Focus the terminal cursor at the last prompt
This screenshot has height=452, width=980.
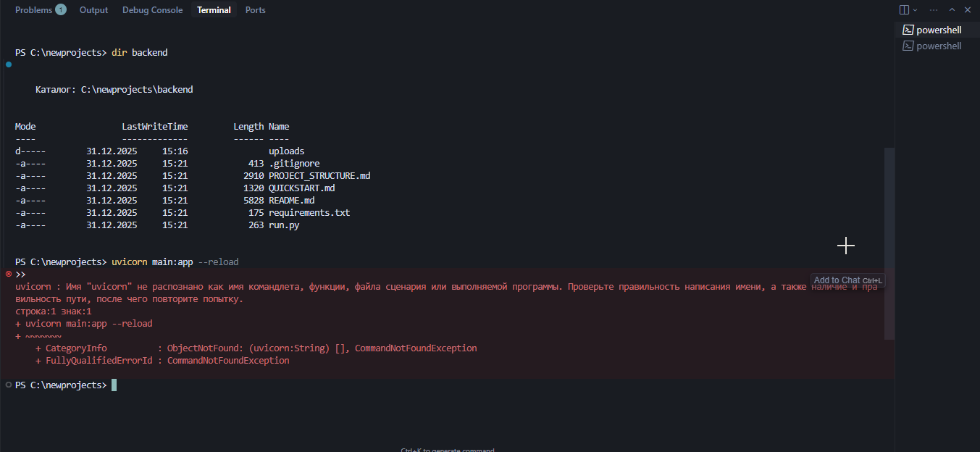coord(114,385)
